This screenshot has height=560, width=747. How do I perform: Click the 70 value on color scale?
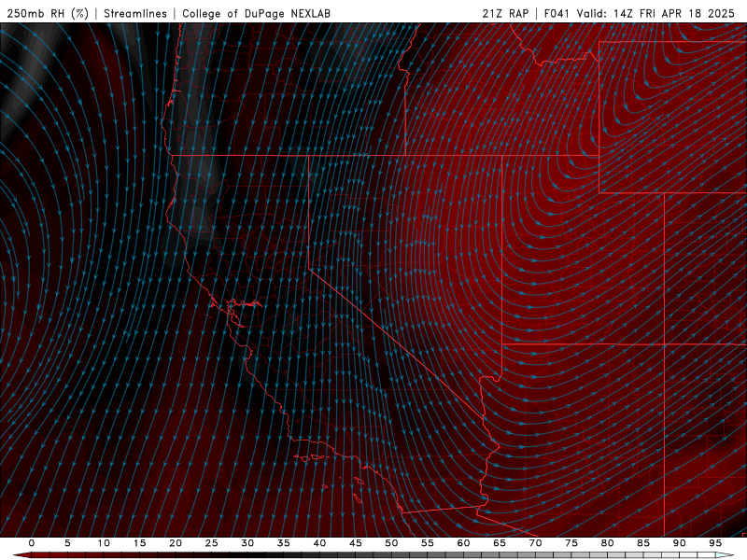coord(535,543)
